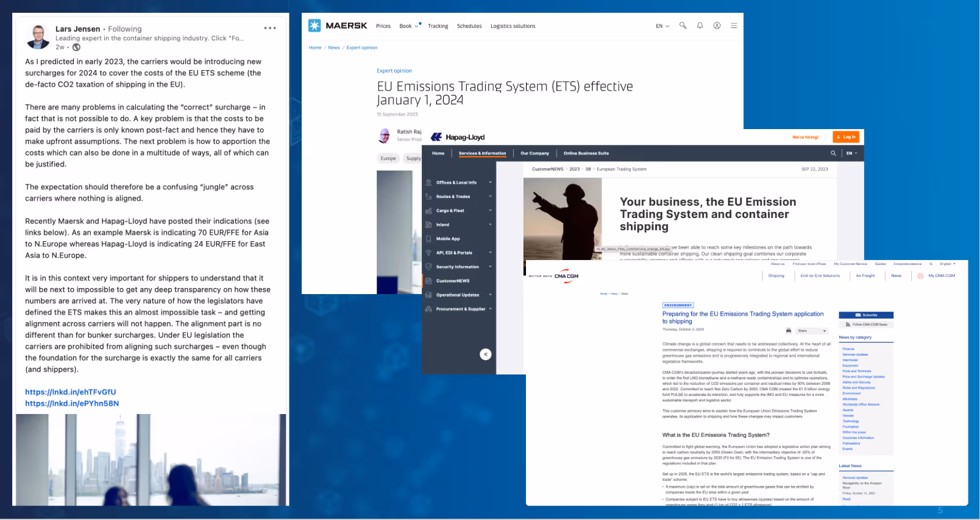The height and width of the screenshot is (520, 980).
Task: Open Schedules in the Maersk nav bar
Action: [469, 26]
